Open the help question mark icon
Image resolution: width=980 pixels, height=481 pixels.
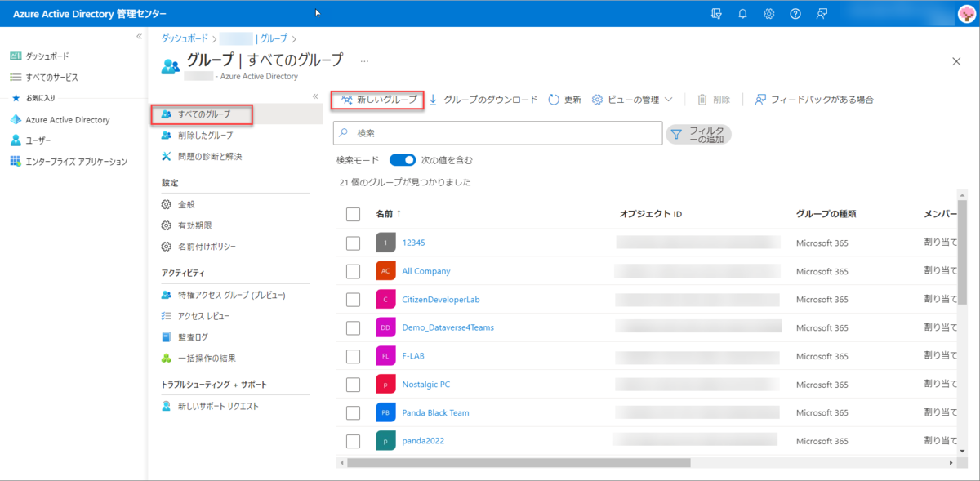tap(795, 14)
